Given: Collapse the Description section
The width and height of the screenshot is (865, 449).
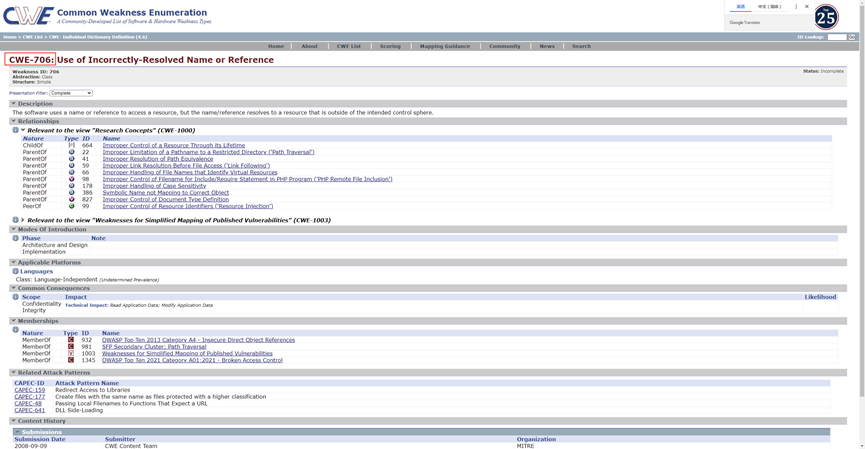Looking at the screenshot, I should [x=13, y=104].
